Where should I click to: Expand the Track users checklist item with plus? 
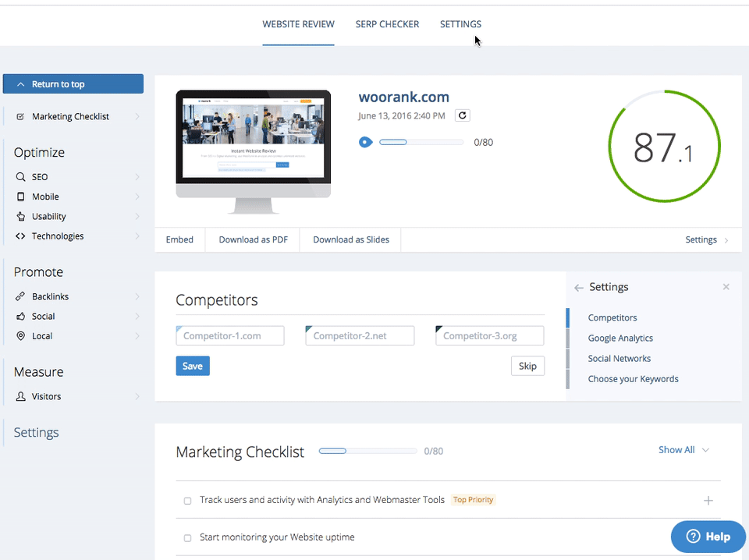(708, 501)
